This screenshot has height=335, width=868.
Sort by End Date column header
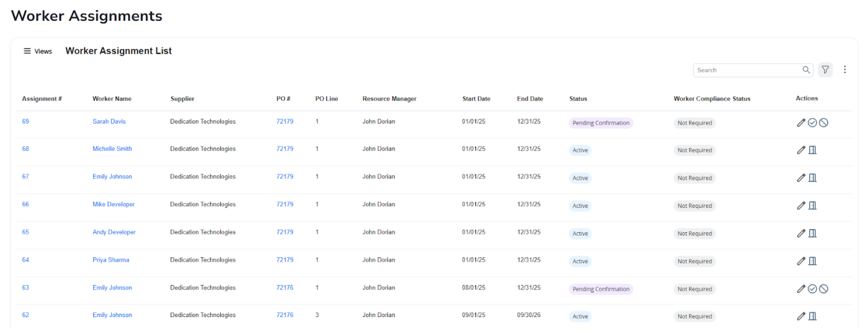pos(530,99)
